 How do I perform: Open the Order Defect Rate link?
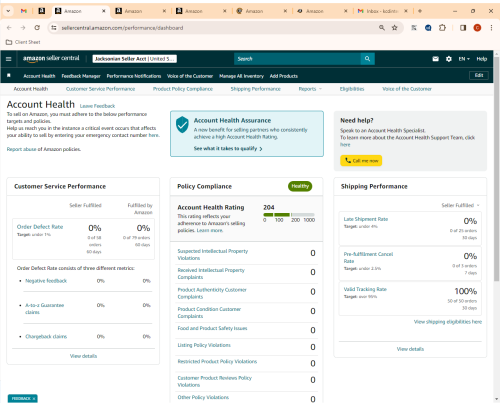click(x=40, y=227)
